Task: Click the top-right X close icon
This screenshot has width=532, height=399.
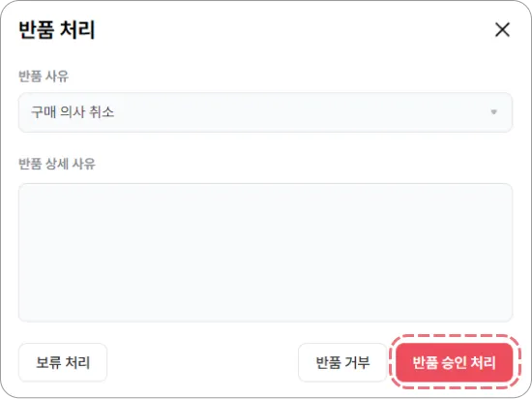Action: 502,30
